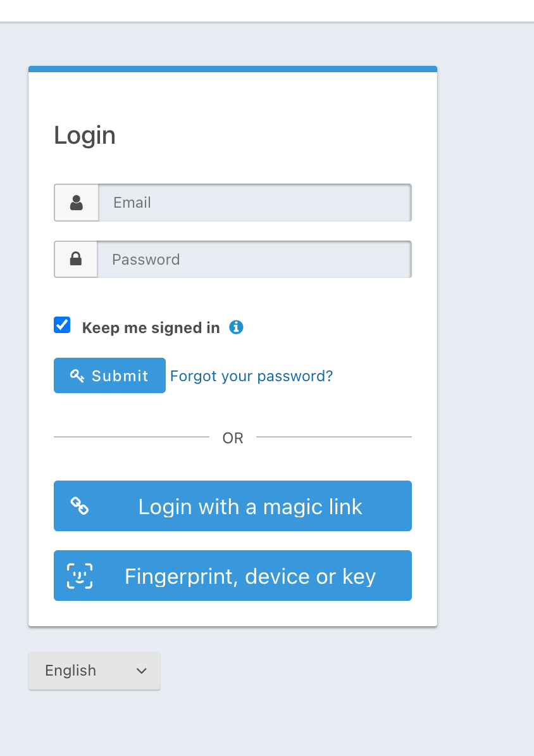
Task: Click the Submit button text label
Action: [x=120, y=375]
